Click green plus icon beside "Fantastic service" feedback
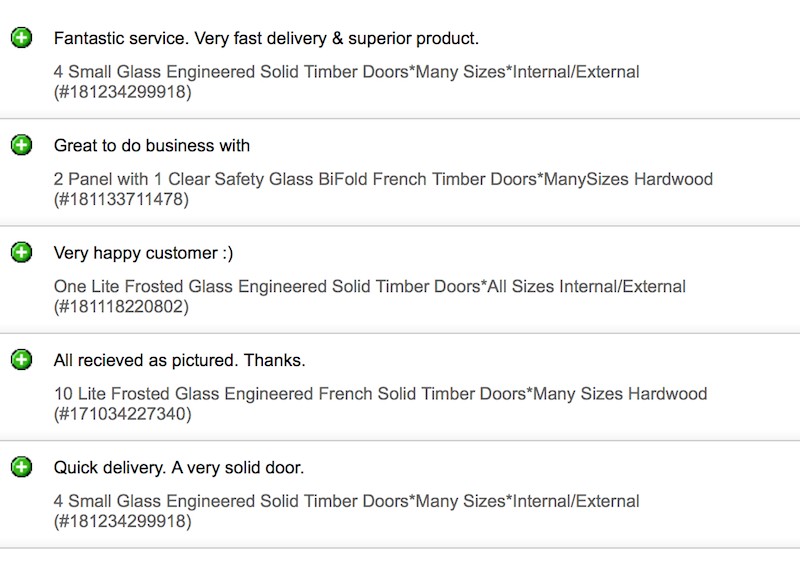 pyautogui.click(x=21, y=39)
